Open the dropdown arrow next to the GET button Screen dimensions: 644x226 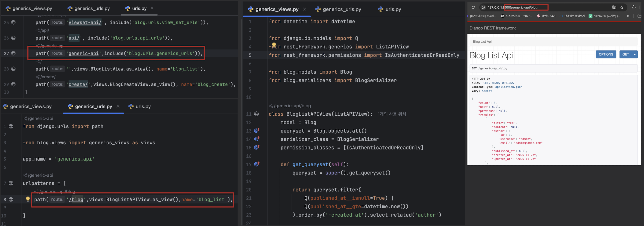click(x=634, y=54)
